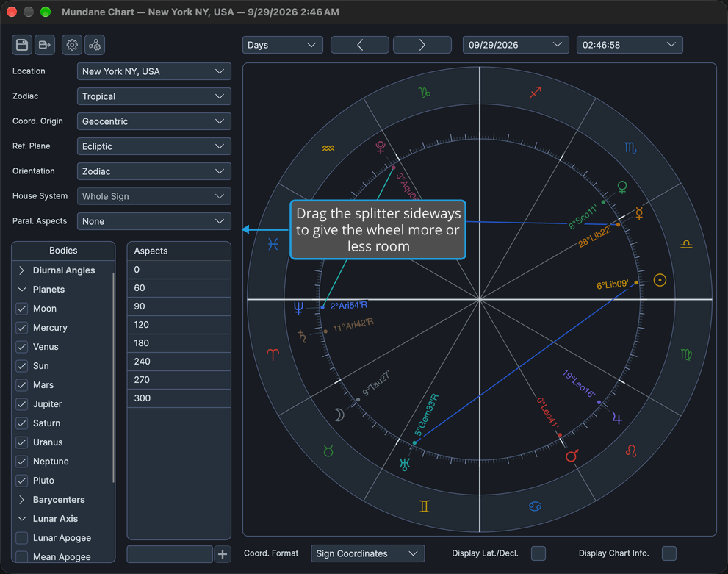Collapse the Lunar Axis group
This screenshot has height=574, width=728.
[21, 519]
